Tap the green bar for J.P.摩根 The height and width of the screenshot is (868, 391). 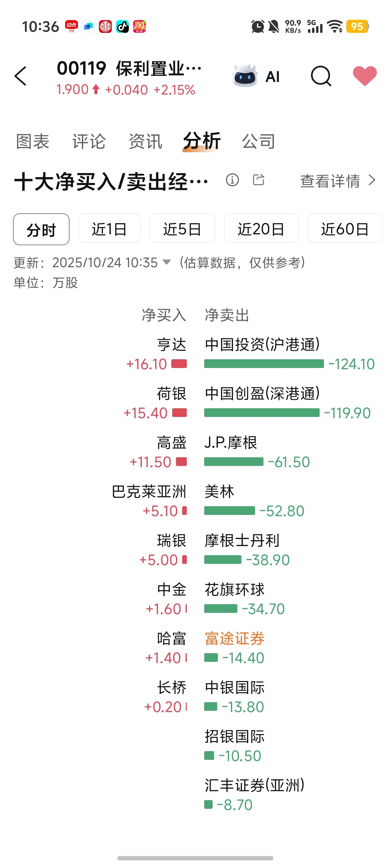pos(233,462)
